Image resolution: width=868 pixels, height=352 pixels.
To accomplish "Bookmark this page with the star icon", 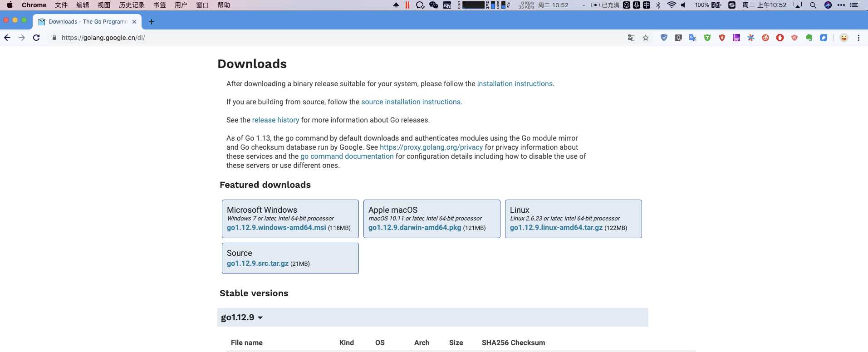I will click(646, 38).
